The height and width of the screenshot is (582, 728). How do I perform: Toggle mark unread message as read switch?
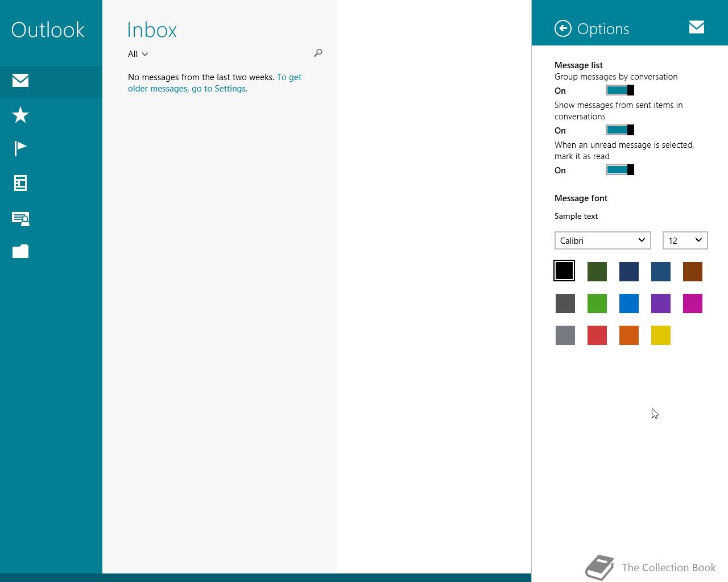coord(620,170)
